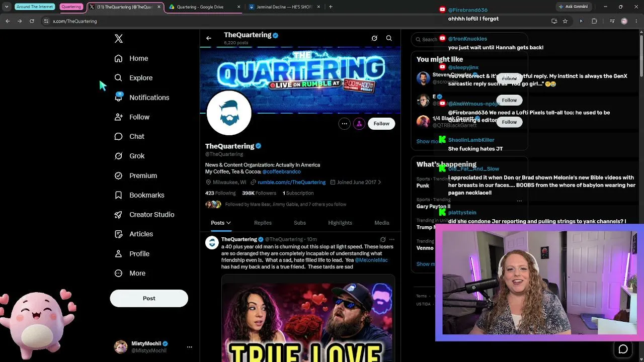Click the browser back arrow
The width and height of the screenshot is (644, 362).
tap(8, 21)
